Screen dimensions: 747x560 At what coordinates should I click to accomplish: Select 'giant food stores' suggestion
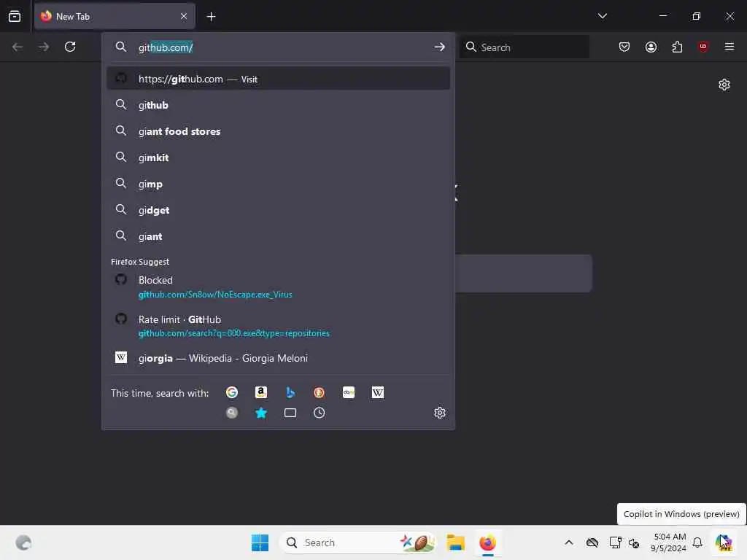coord(278,131)
